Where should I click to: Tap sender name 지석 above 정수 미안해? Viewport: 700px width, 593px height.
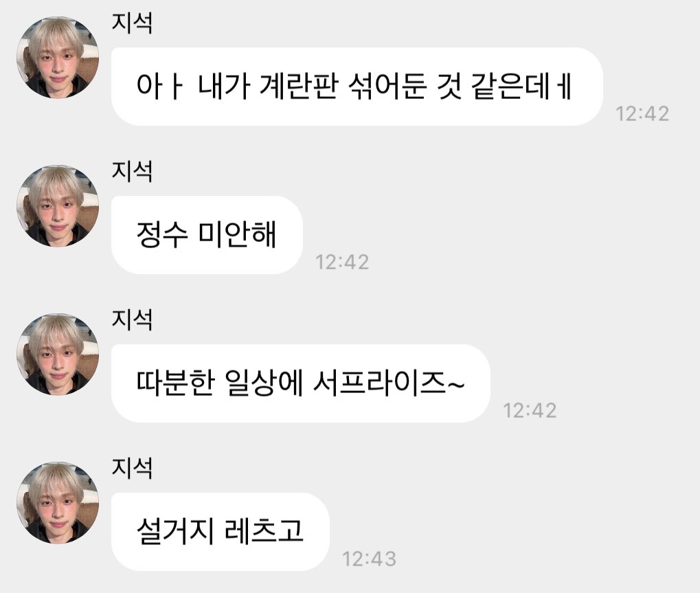pyautogui.click(x=132, y=172)
